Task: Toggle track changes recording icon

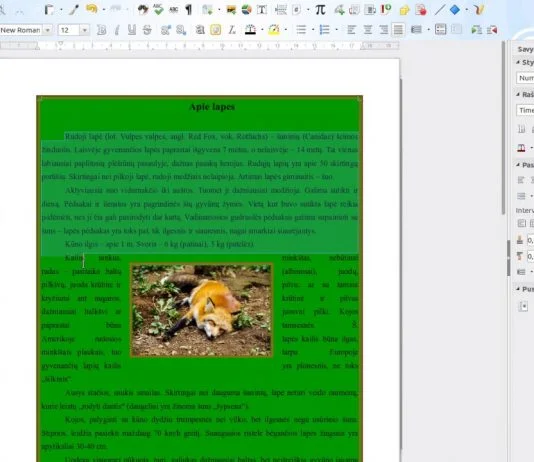Action: [421, 10]
